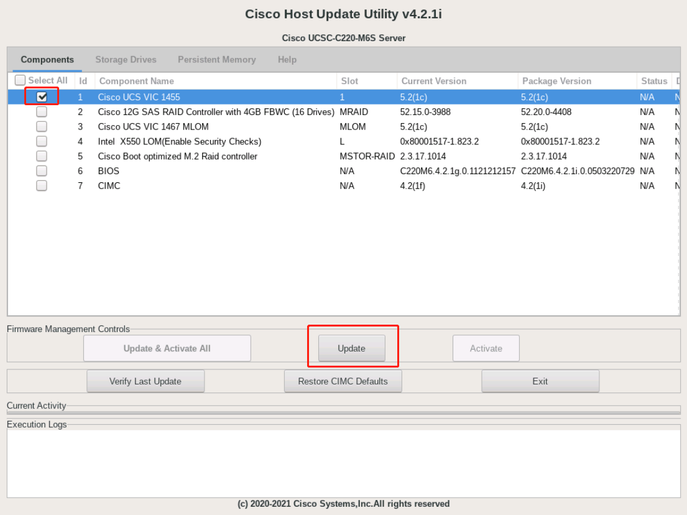Click package version 52.20.0-4408
The image size is (687, 515).
click(x=546, y=112)
